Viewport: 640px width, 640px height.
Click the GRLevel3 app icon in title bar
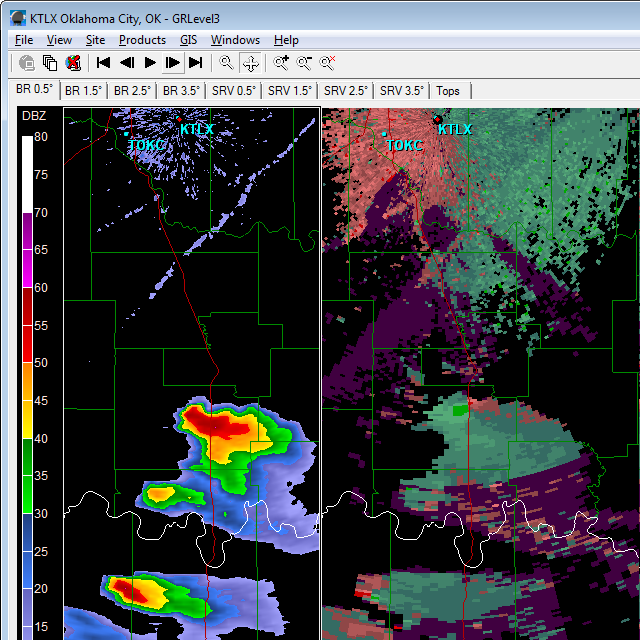point(18,18)
